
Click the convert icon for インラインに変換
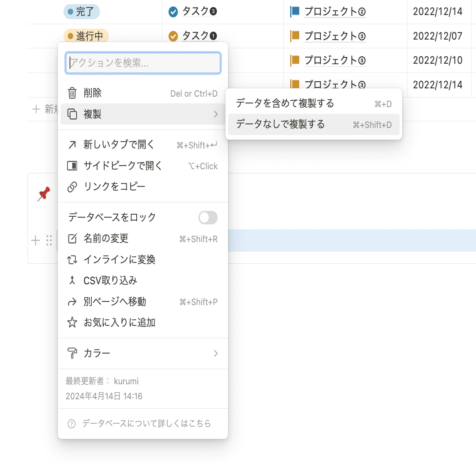point(72,260)
